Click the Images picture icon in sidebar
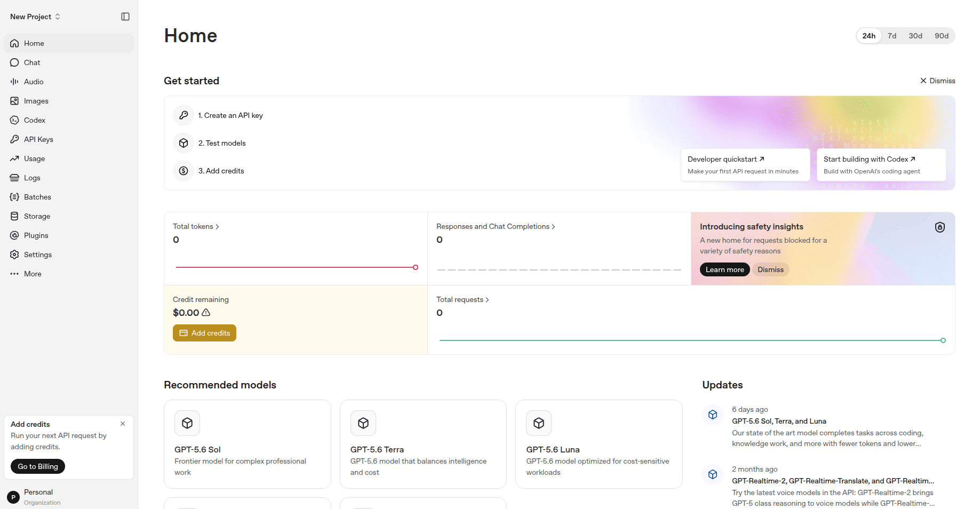Screen dimensions: 980x509 [14, 101]
